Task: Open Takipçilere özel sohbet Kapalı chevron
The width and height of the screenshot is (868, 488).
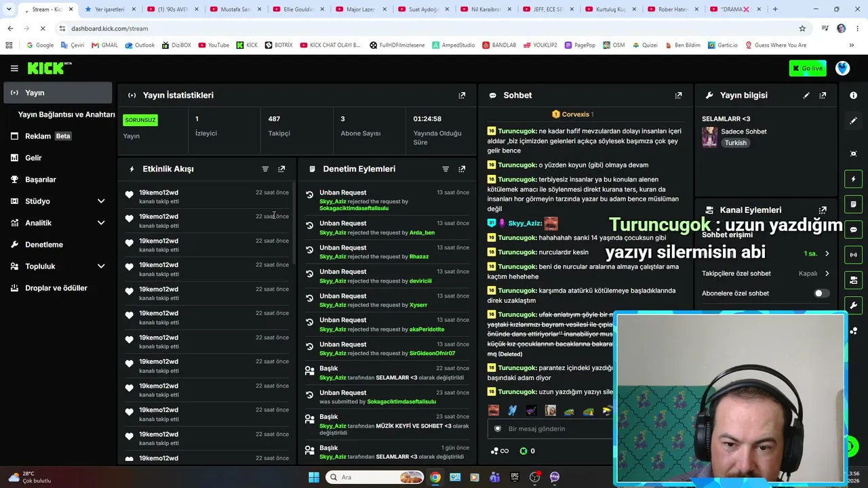Action: click(x=827, y=274)
